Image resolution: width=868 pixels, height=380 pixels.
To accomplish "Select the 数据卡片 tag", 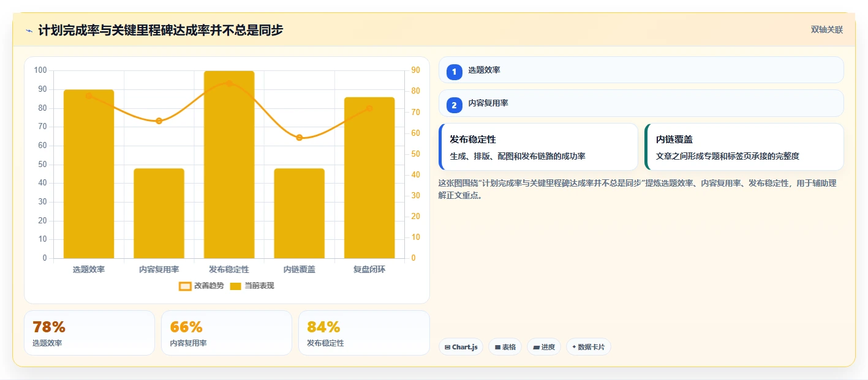I will pos(589,347).
